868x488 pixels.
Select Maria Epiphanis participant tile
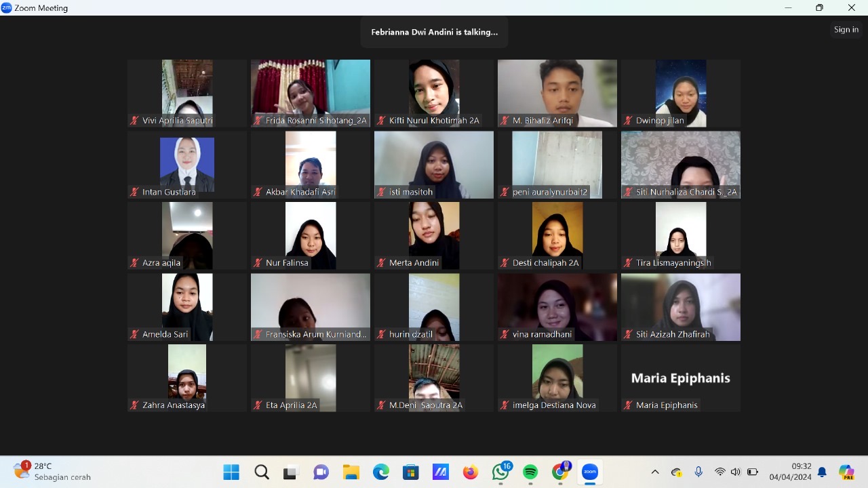click(x=680, y=378)
